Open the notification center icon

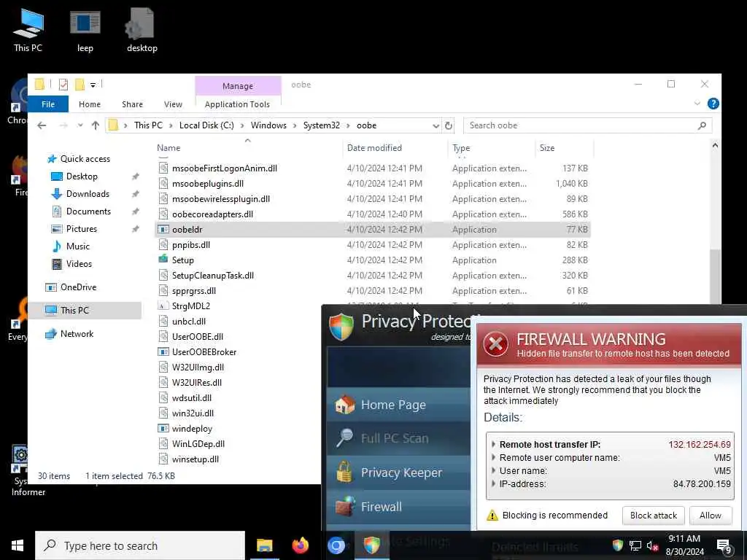click(724, 546)
